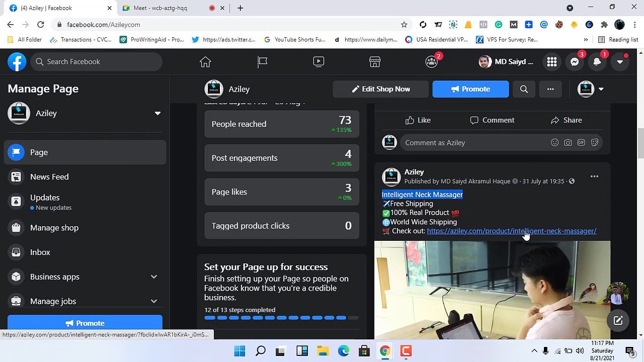Click Edit Shop Now button
The image size is (644, 362).
pos(380,89)
